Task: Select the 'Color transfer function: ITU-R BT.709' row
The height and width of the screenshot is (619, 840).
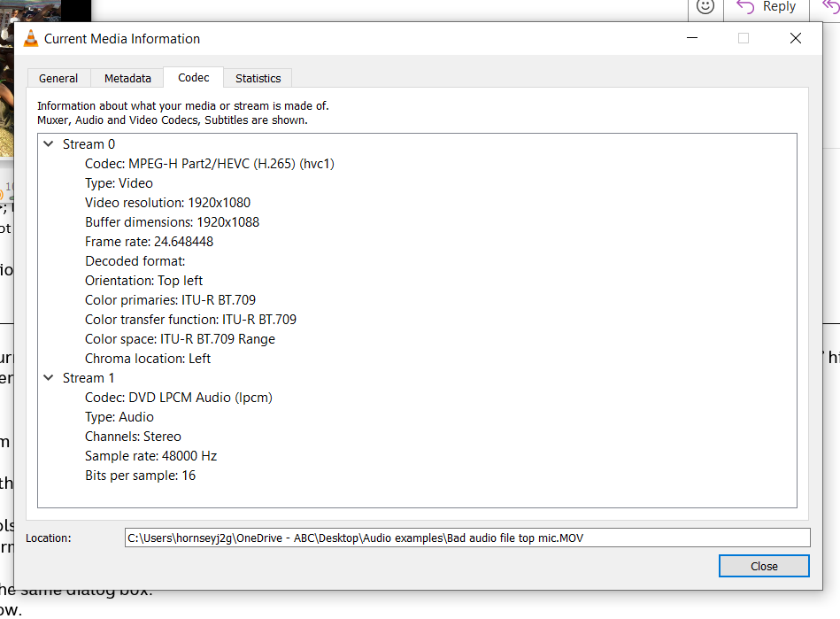Action: click(190, 320)
